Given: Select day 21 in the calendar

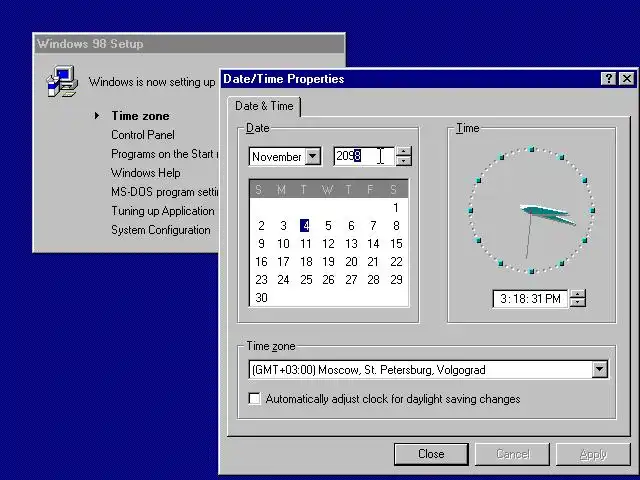Looking at the screenshot, I should coord(373,262).
